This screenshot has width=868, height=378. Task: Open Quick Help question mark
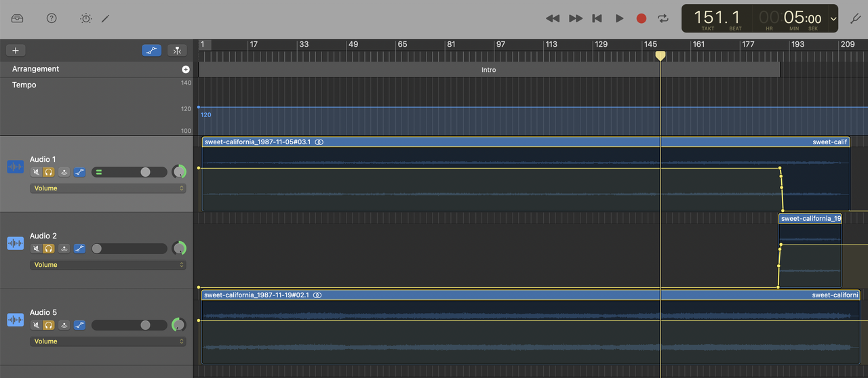coord(52,18)
